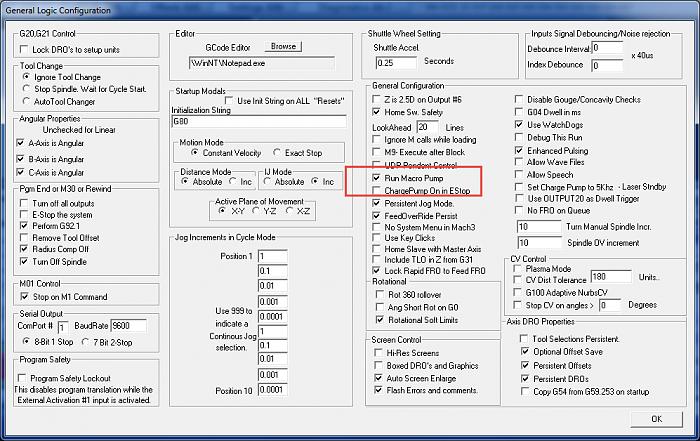Enable Hi-Res Screens checkbox
The height and width of the screenshot is (441, 700).
click(378, 354)
